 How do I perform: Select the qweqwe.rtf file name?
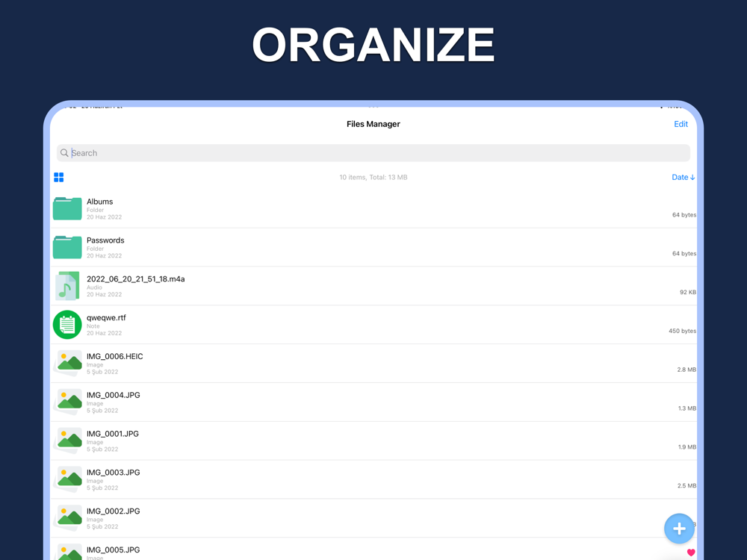(106, 317)
